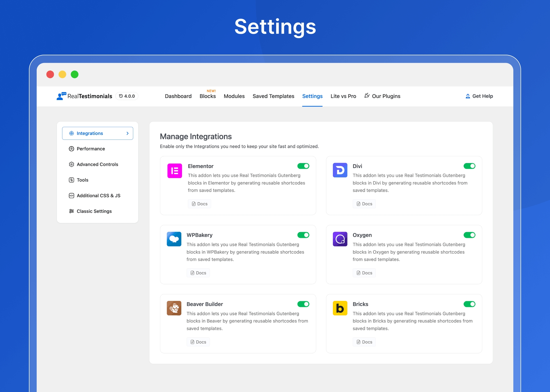Open the Lite vs Pro tab
Viewport: 550px width, 392px height.
[x=343, y=96]
